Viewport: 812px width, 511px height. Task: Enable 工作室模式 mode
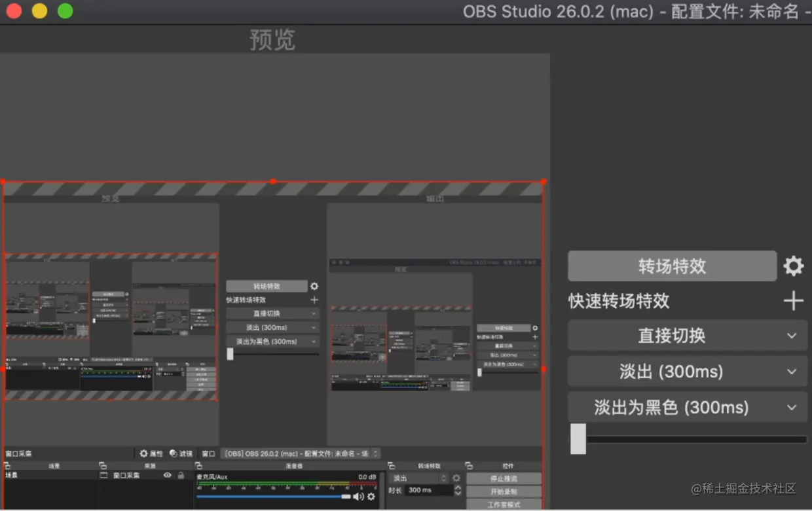pyautogui.click(x=504, y=504)
